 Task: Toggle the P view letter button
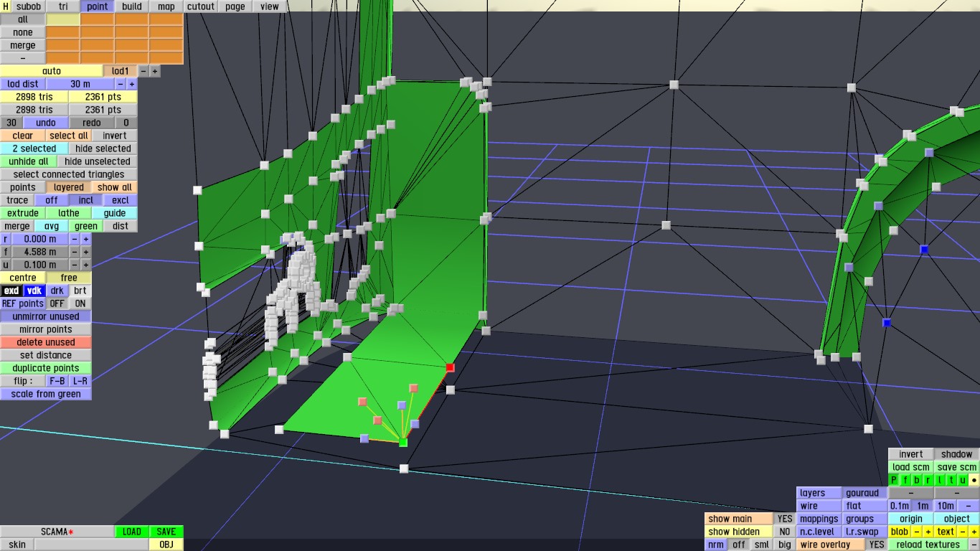894,480
